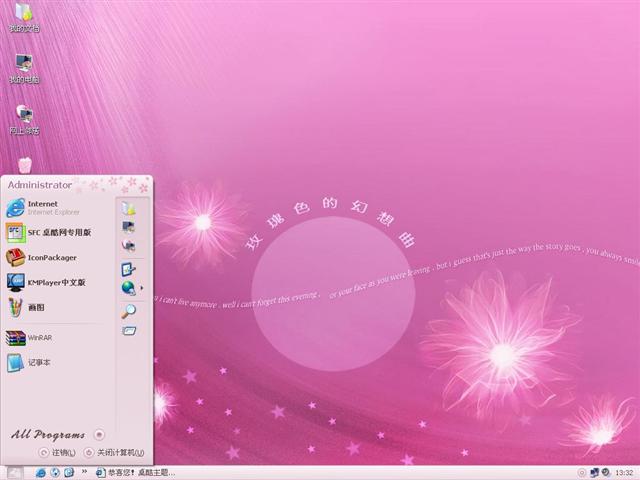Viewport: 640px width, 480px height.
Task: Open 我的文档 desktop icon
Action: click(24, 16)
